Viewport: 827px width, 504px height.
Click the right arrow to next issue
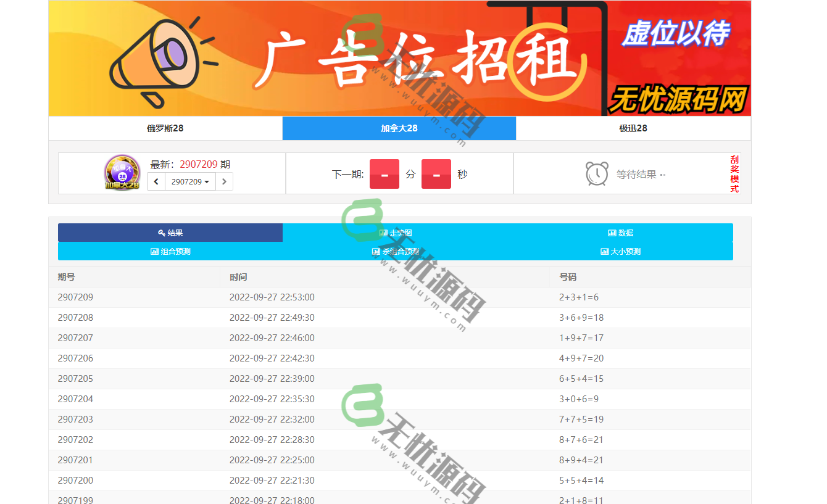point(223,181)
